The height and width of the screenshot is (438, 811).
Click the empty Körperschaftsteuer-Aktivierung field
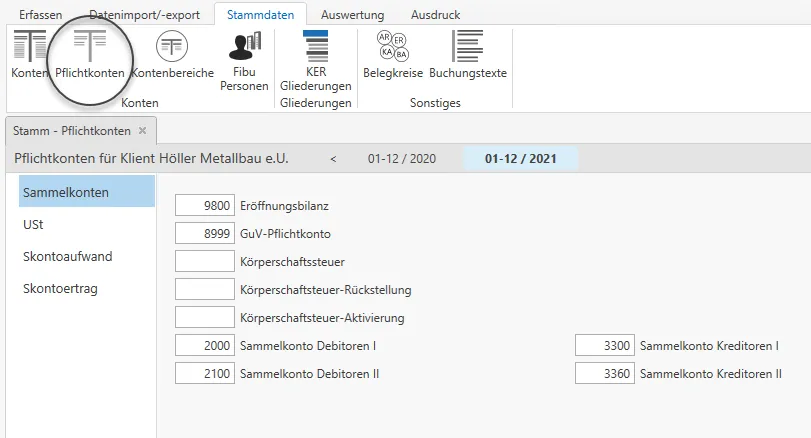(205, 317)
